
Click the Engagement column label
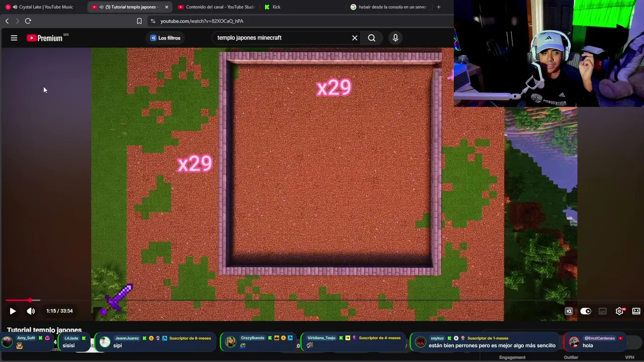(512, 357)
